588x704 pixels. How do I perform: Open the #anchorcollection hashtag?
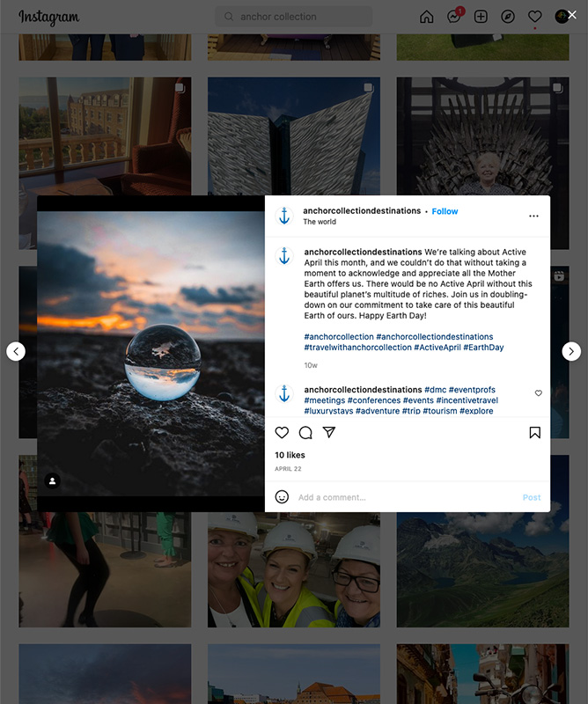pyautogui.click(x=339, y=337)
